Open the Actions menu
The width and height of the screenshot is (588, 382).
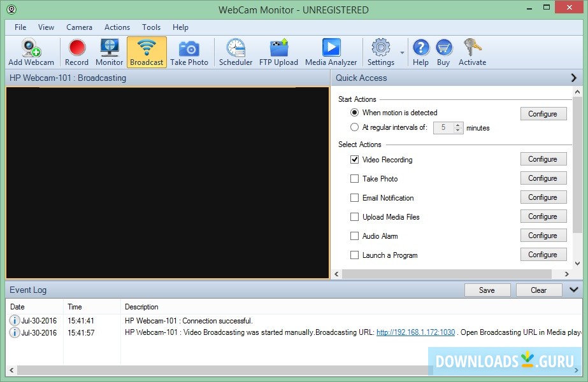(x=117, y=27)
